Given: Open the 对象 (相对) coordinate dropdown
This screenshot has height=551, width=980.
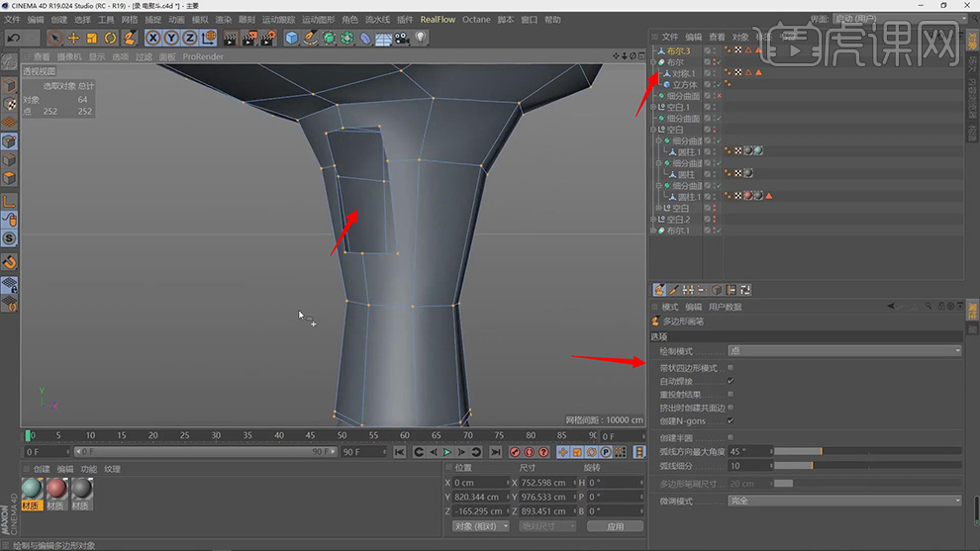Looking at the screenshot, I should point(480,526).
